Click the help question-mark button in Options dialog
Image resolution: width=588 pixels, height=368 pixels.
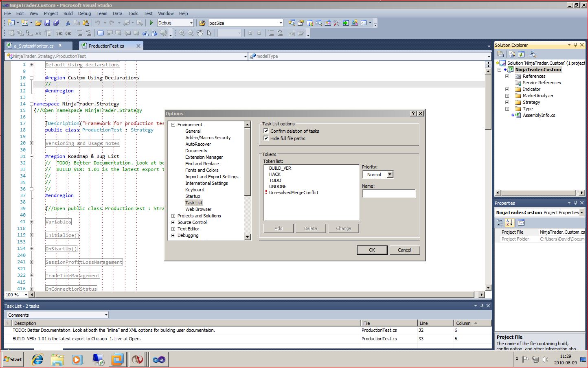414,114
